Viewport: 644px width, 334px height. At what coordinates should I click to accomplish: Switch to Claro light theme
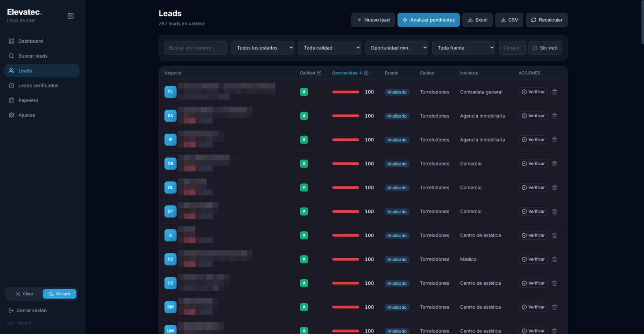(x=25, y=294)
